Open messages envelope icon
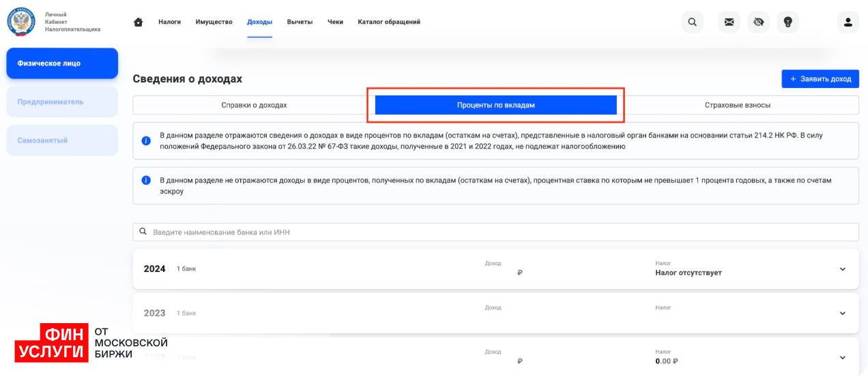The height and width of the screenshot is (377, 868). (x=729, y=22)
